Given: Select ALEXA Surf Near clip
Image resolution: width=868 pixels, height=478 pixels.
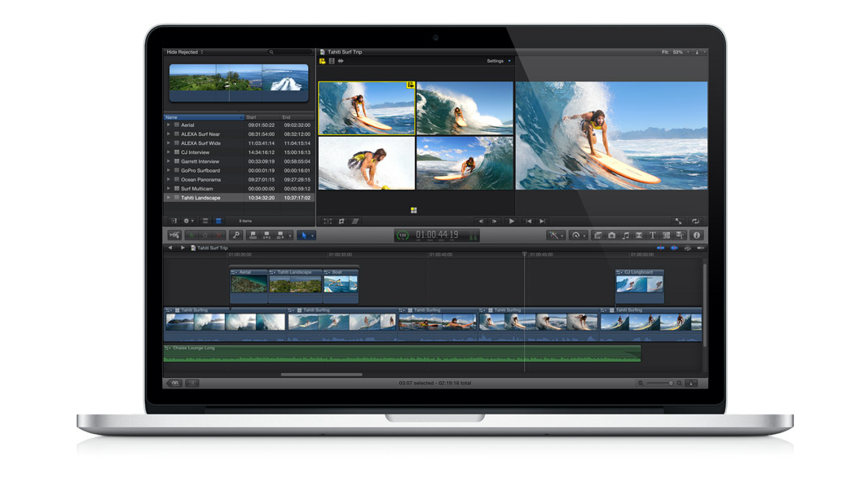Looking at the screenshot, I should click(239, 134).
